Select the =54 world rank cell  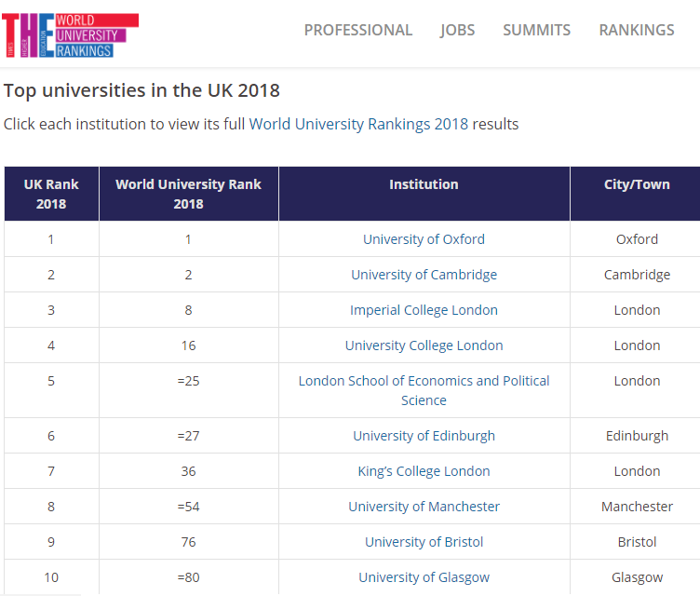189,507
